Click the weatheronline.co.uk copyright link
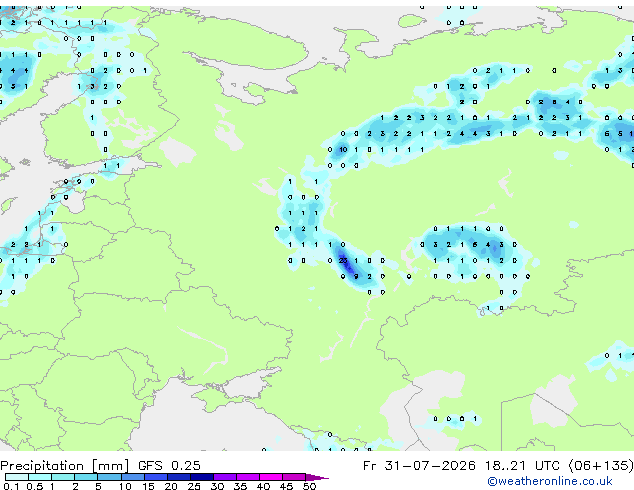The width and height of the screenshot is (634, 490). pos(550,481)
